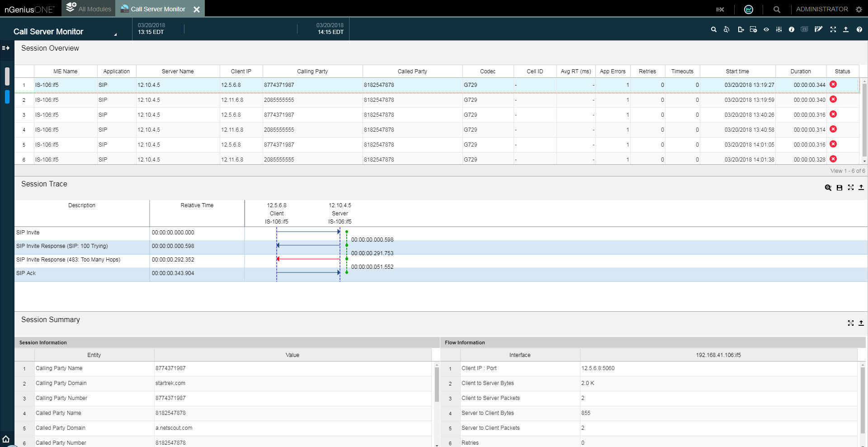
Task: Toggle the eye visibility icon in the toolbar
Action: point(766,29)
